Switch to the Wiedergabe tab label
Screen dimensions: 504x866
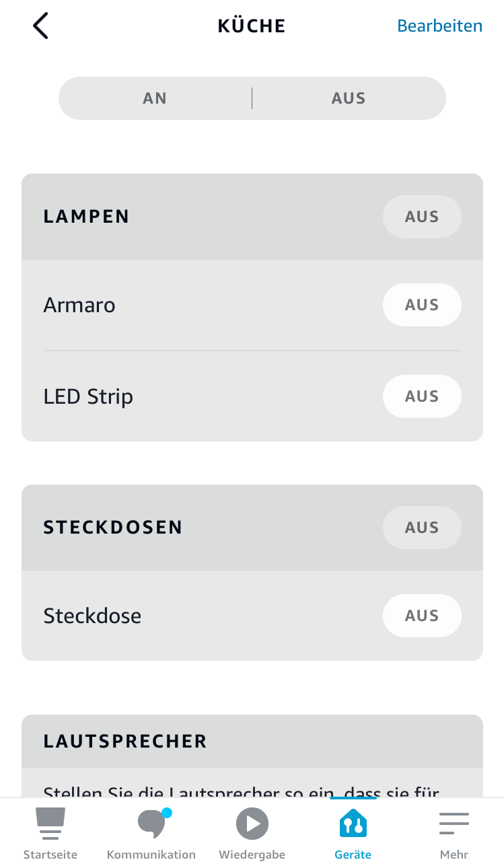coord(252,855)
